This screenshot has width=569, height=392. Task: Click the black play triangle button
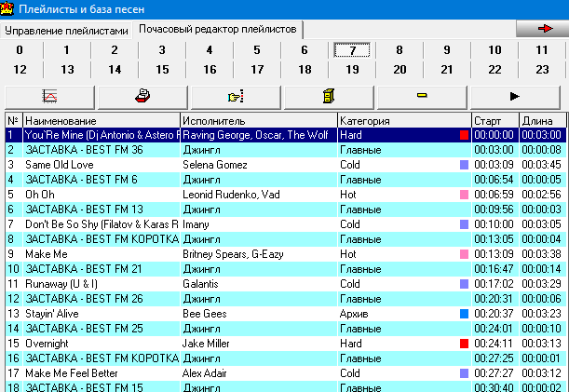click(515, 97)
